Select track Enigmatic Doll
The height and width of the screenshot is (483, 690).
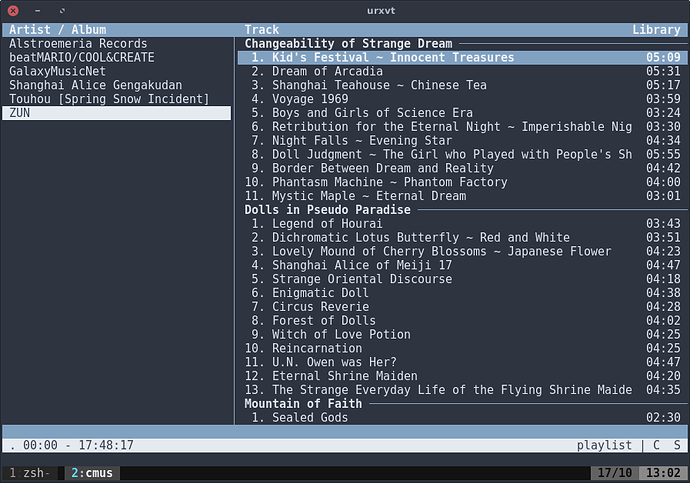pyautogui.click(x=462, y=293)
